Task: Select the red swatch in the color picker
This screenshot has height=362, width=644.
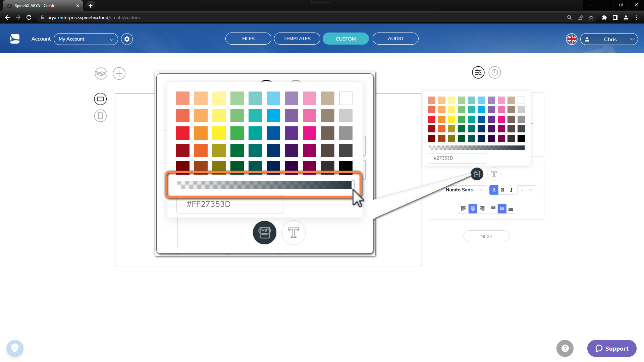Action: (183, 133)
